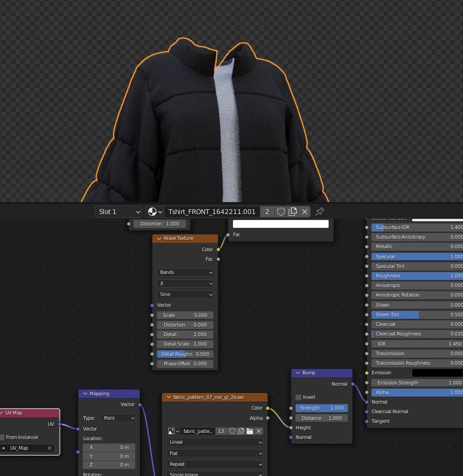Click the black Emission color swatch

click(437, 373)
